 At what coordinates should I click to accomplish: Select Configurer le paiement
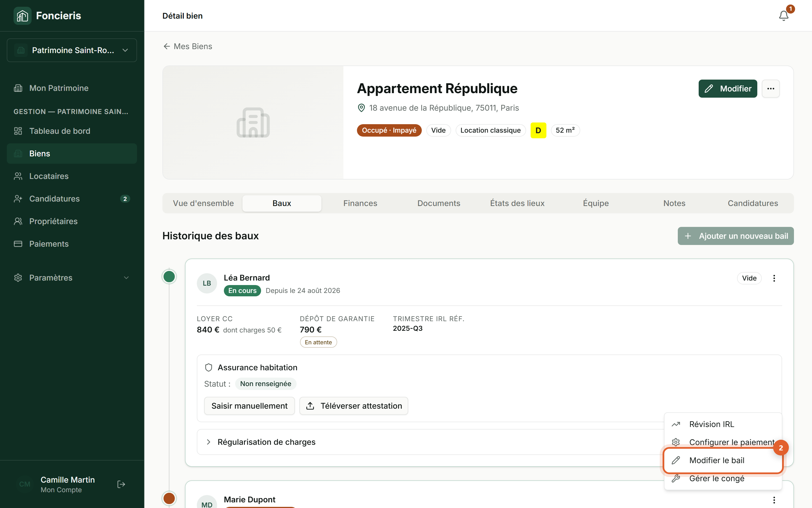click(x=723, y=442)
